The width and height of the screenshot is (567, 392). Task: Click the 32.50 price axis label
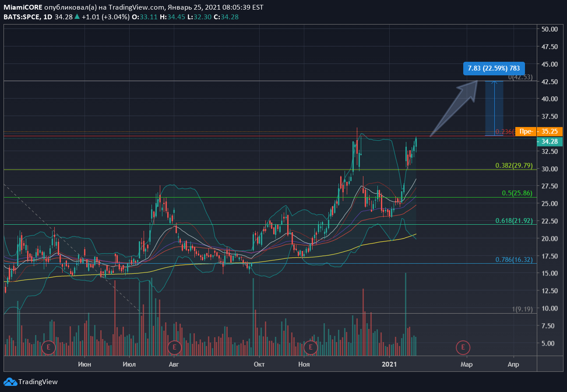(x=549, y=152)
